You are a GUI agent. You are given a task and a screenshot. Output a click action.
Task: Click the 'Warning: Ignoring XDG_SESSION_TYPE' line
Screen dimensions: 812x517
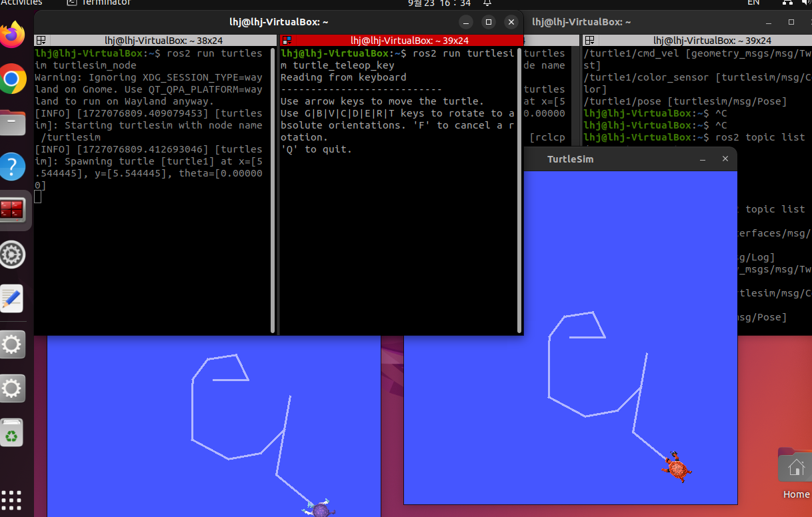[149, 77]
